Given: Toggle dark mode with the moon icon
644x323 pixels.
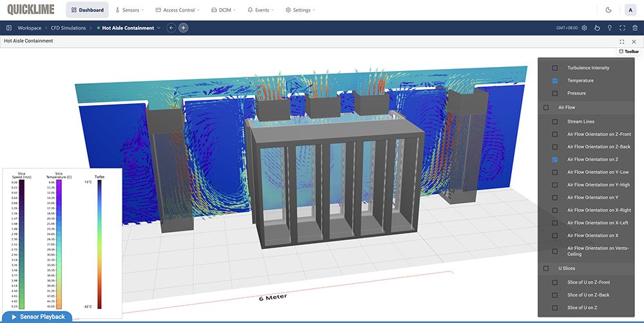Looking at the screenshot, I should point(609,10).
